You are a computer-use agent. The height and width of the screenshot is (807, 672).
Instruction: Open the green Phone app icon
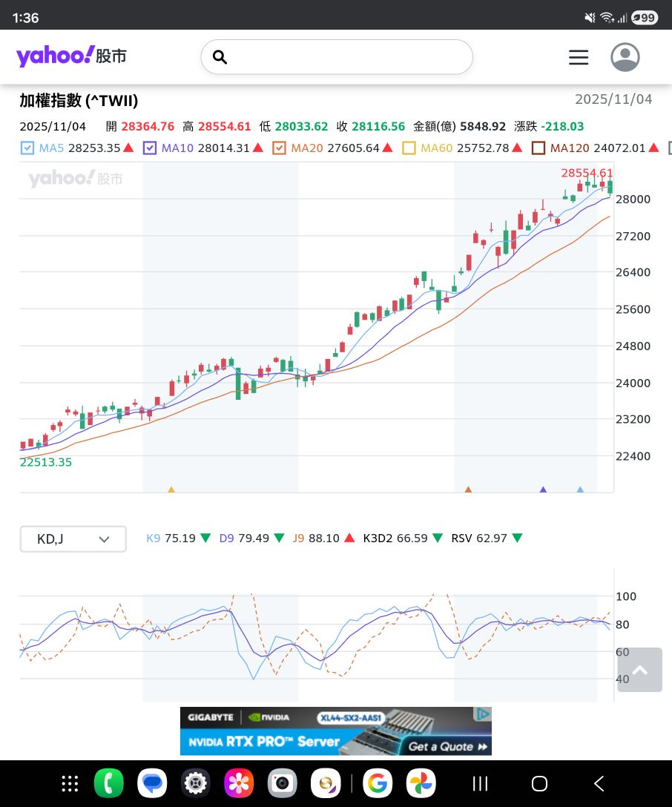point(109,783)
